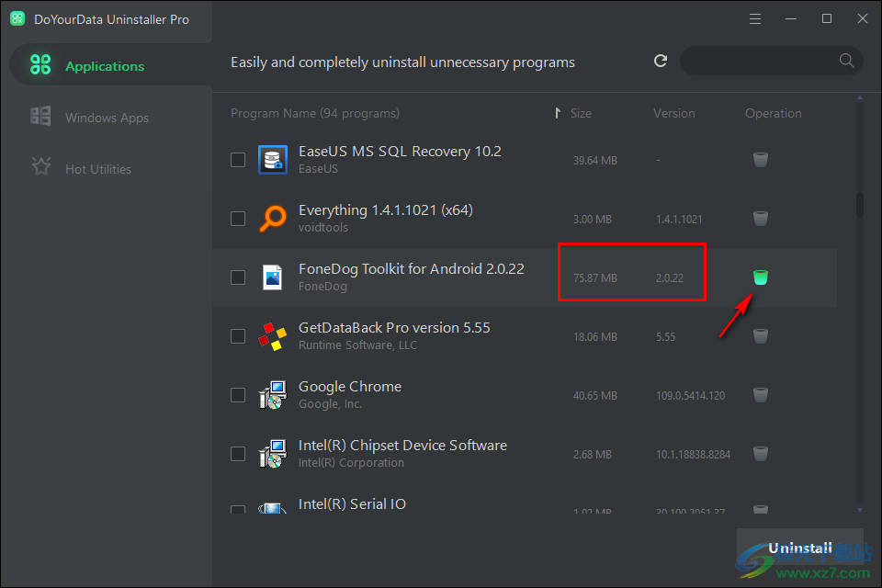Maximize the Uninstaller Pro window

click(827, 19)
